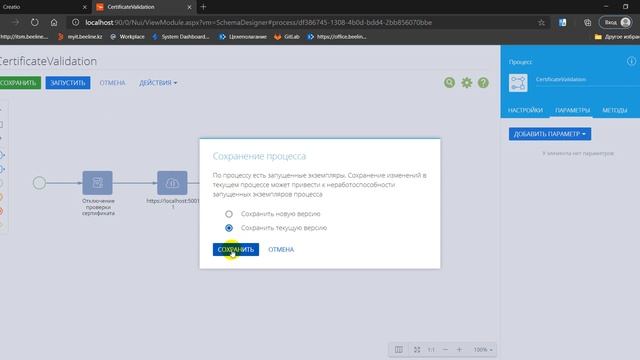Toggle the grid view icon in zoom bar
Image resolution: width=640 pixels, height=360 pixels.
[399, 350]
